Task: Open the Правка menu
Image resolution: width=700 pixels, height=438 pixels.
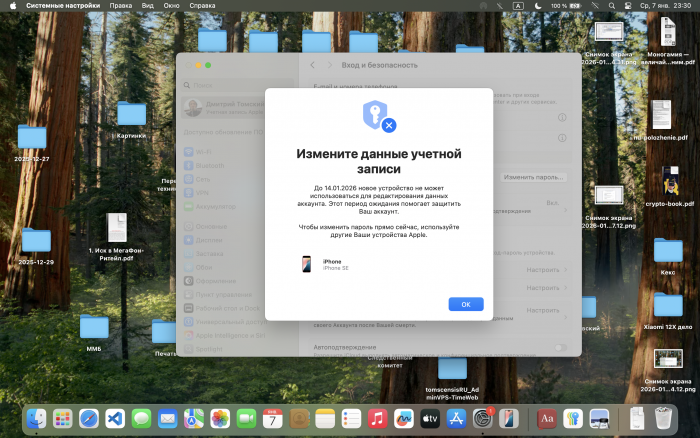Action: 120,6
